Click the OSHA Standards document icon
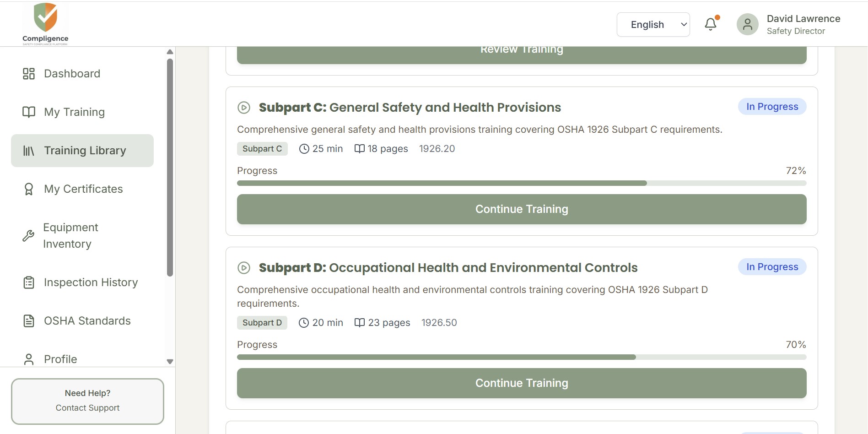Viewport: 868px width, 434px height. (29, 320)
